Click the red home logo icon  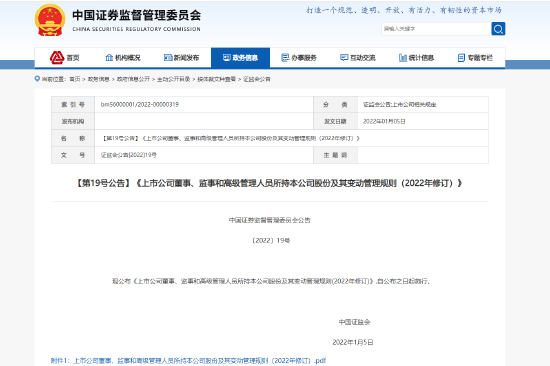pyautogui.click(x=57, y=58)
